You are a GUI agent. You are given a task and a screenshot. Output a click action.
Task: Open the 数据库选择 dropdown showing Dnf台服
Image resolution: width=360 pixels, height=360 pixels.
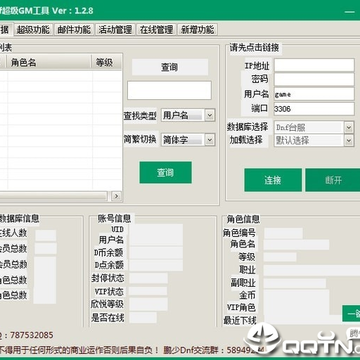pyautogui.click(x=314, y=127)
